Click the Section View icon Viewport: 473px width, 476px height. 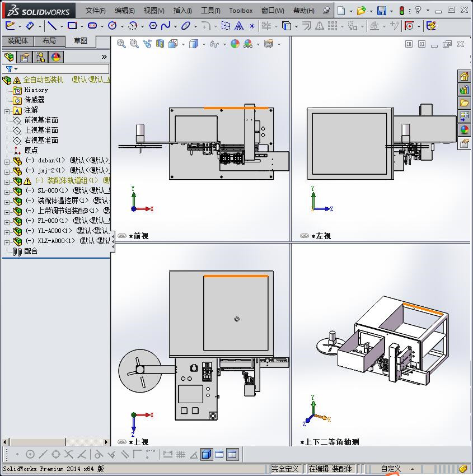coord(160,44)
